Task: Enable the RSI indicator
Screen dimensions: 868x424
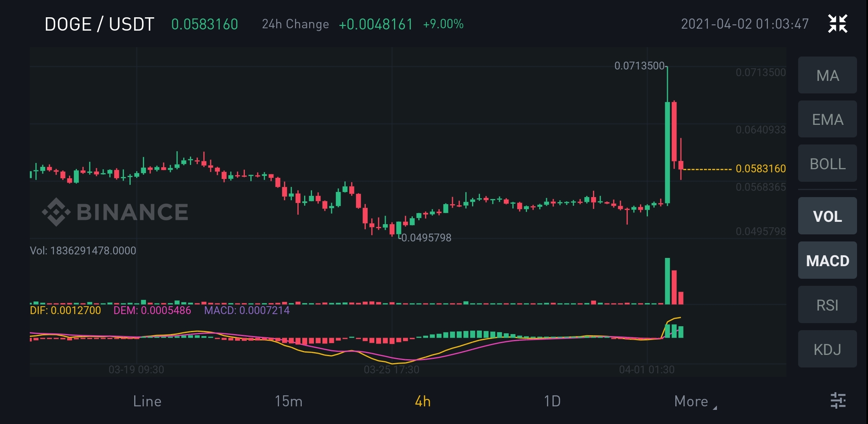Action: [x=827, y=305]
